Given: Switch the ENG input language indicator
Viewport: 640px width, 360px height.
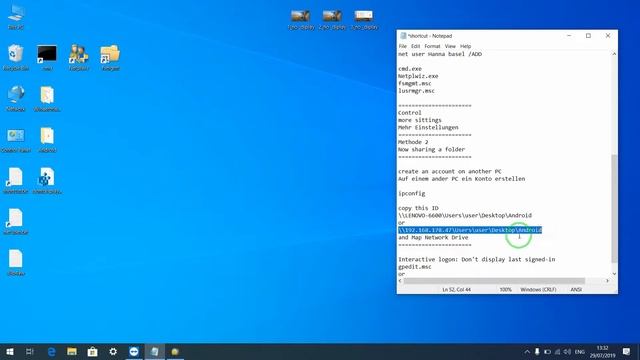Looking at the screenshot, I should click(580, 352).
